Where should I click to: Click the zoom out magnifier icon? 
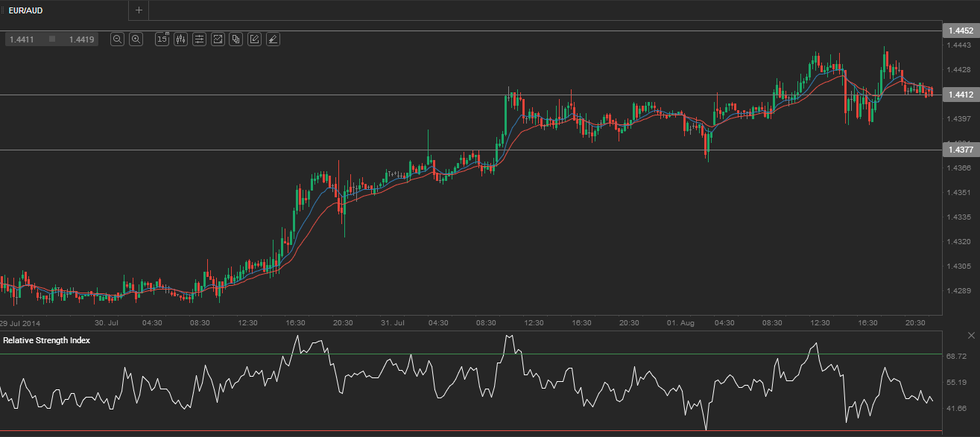117,39
